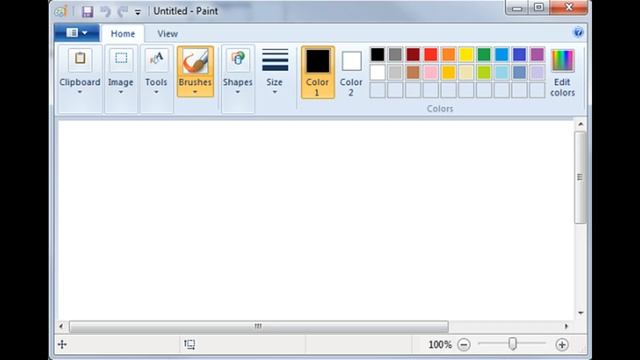Select Color 1 foreground button

tap(318, 72)
